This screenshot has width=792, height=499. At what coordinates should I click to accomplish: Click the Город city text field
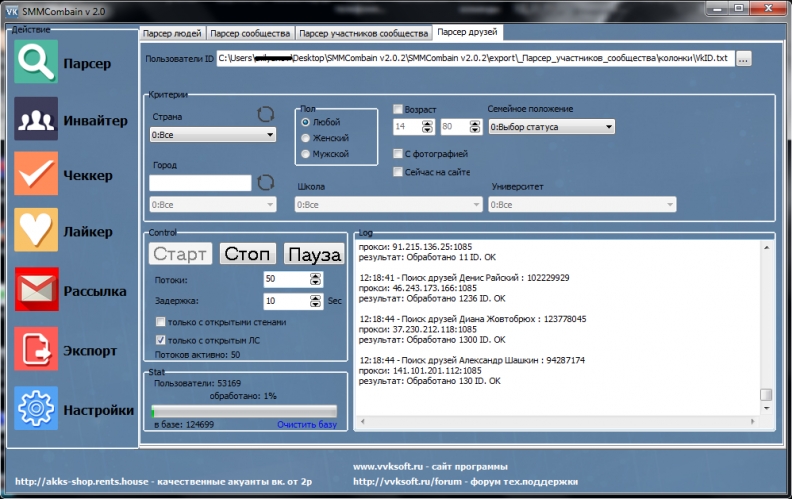coord(200,183)
